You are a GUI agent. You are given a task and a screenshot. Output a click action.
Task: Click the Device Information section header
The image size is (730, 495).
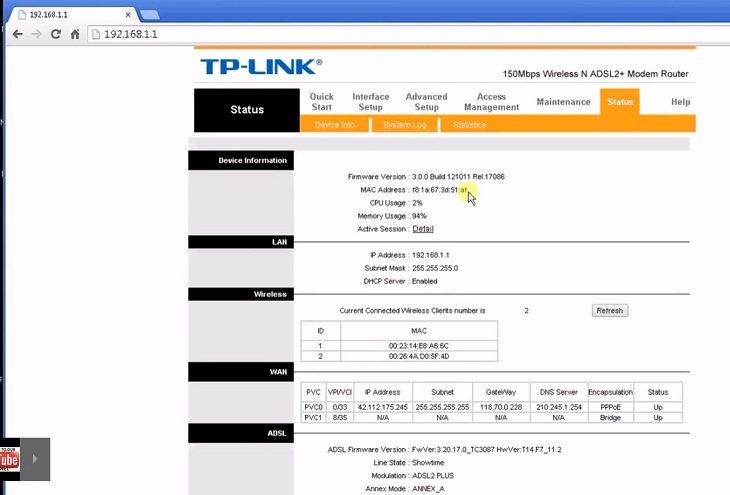(x=241, y=160)
